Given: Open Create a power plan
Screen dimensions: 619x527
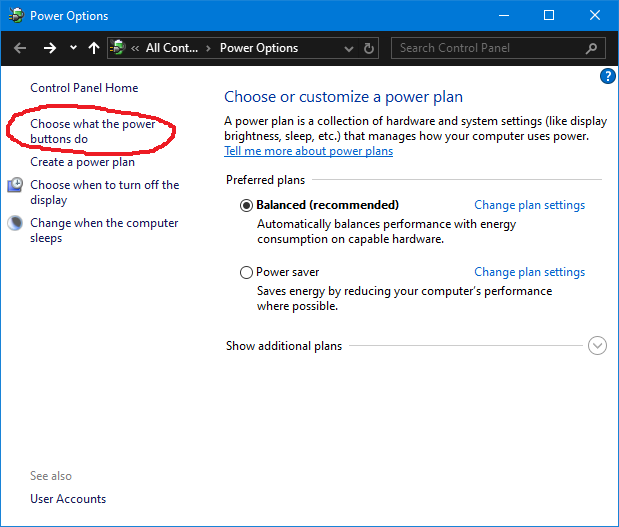Looking at the screenshot, I should coord(83,162).
